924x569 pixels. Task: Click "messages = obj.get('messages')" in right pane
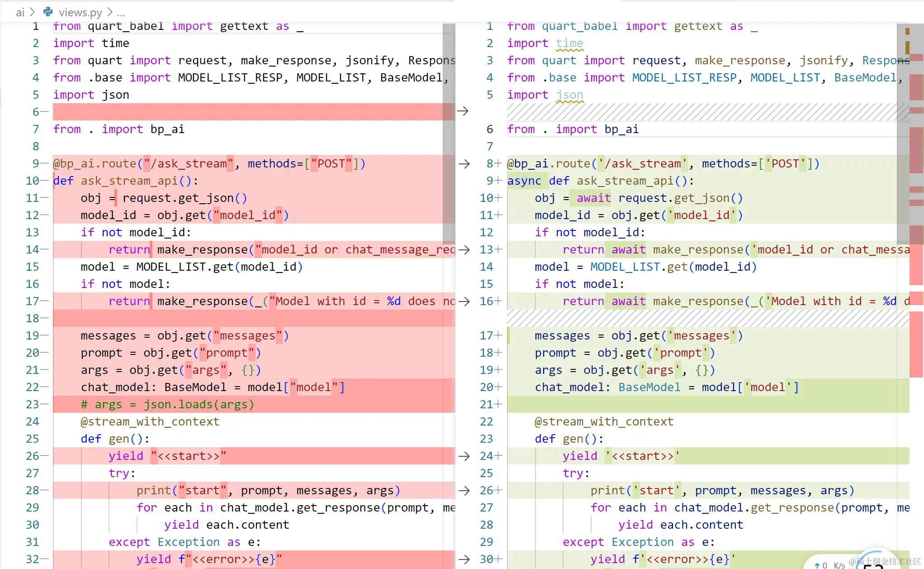639,335
